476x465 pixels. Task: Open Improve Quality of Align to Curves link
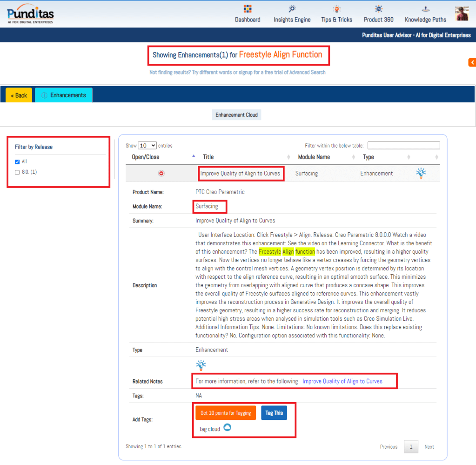click(x=342, y=381)
